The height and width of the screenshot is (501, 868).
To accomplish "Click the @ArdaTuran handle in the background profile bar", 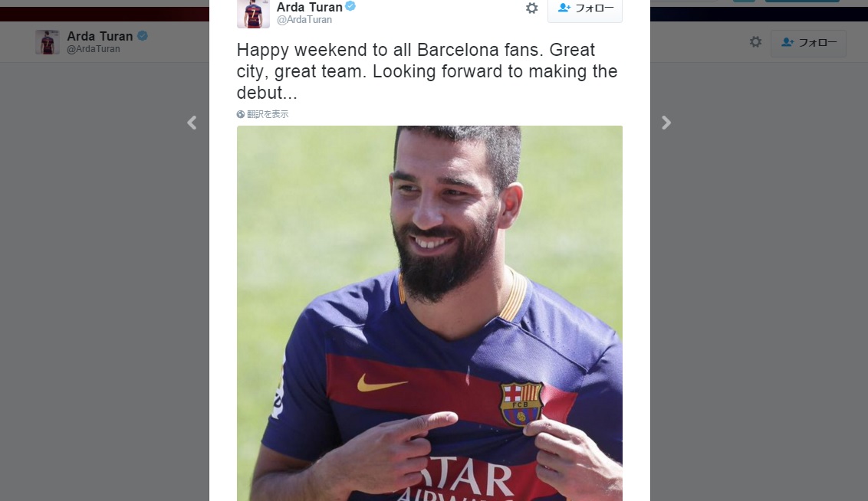I will click(x=93, y=49).
